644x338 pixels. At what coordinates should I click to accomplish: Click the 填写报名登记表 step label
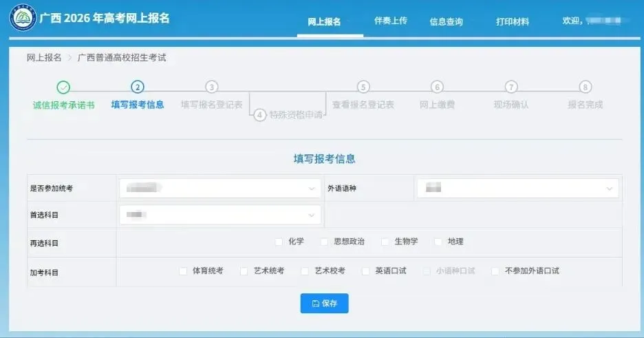[212, 105]
